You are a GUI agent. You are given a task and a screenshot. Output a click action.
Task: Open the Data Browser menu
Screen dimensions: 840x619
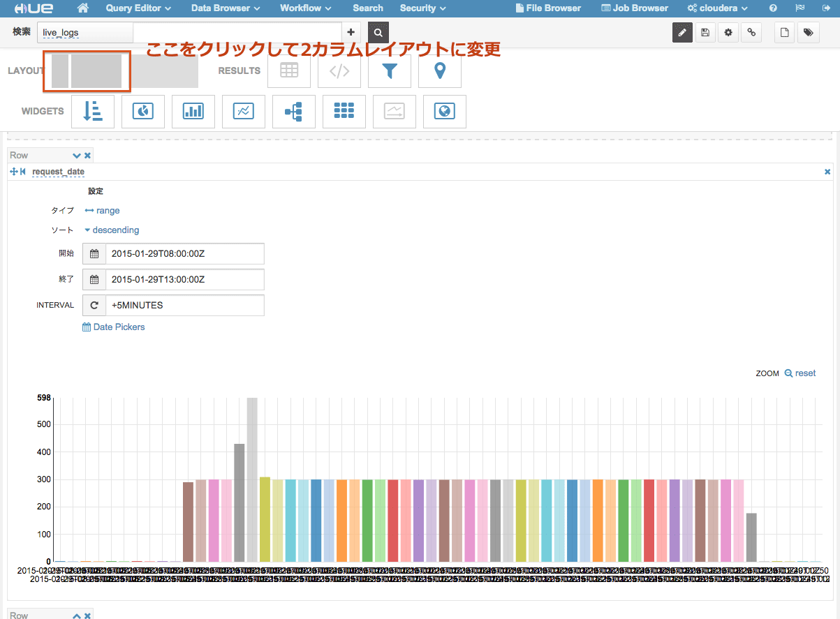pos(226,8)
